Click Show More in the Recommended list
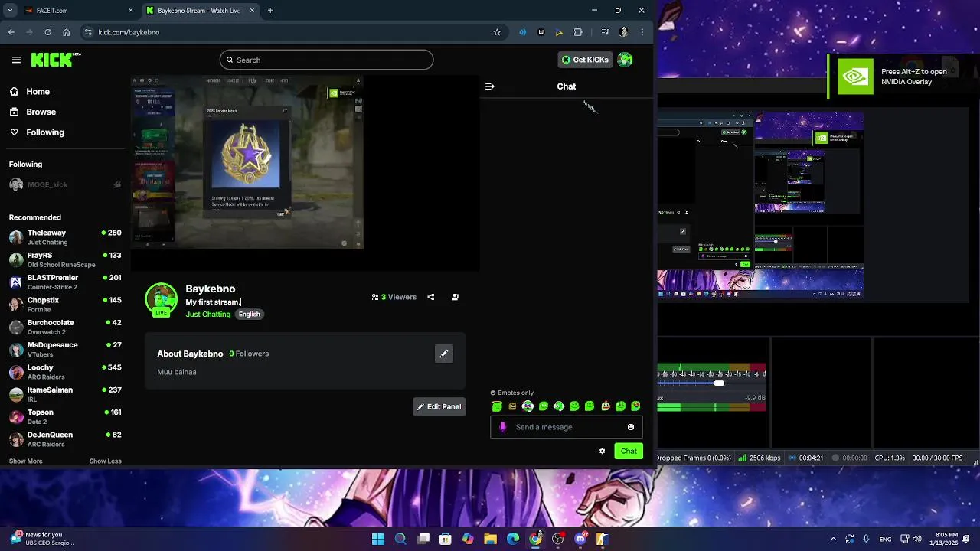Screen dimensions: 980x551 tap(26, 461)
